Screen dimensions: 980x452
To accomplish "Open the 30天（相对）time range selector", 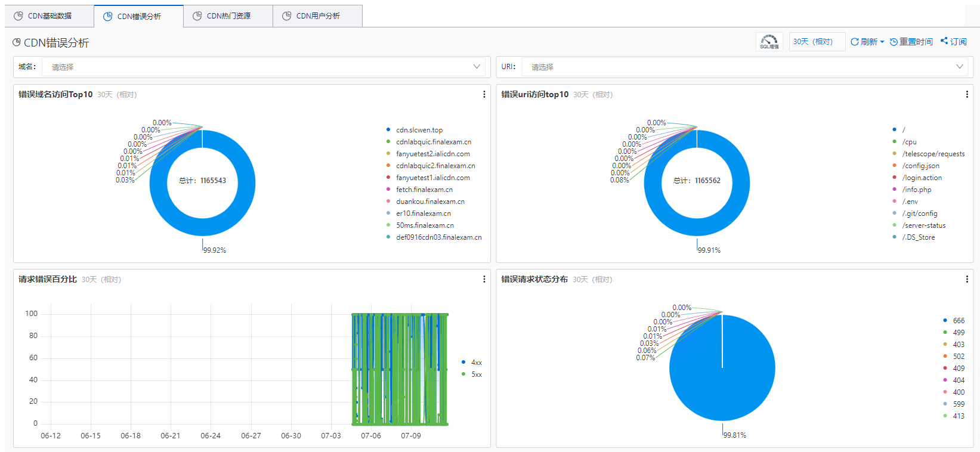I will tap(817, 42).
